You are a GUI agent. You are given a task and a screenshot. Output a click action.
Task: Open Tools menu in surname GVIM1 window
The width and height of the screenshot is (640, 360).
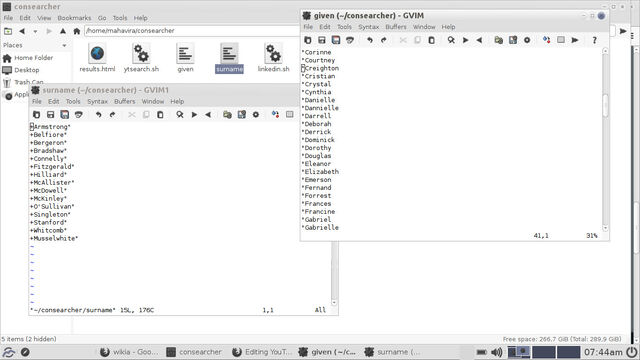coord(73,101)
